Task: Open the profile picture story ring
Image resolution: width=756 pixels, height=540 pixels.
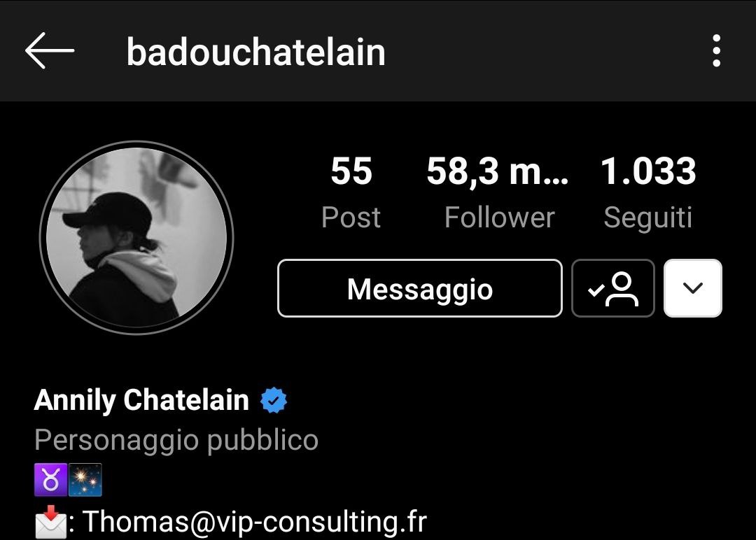Action: point(136,238)
